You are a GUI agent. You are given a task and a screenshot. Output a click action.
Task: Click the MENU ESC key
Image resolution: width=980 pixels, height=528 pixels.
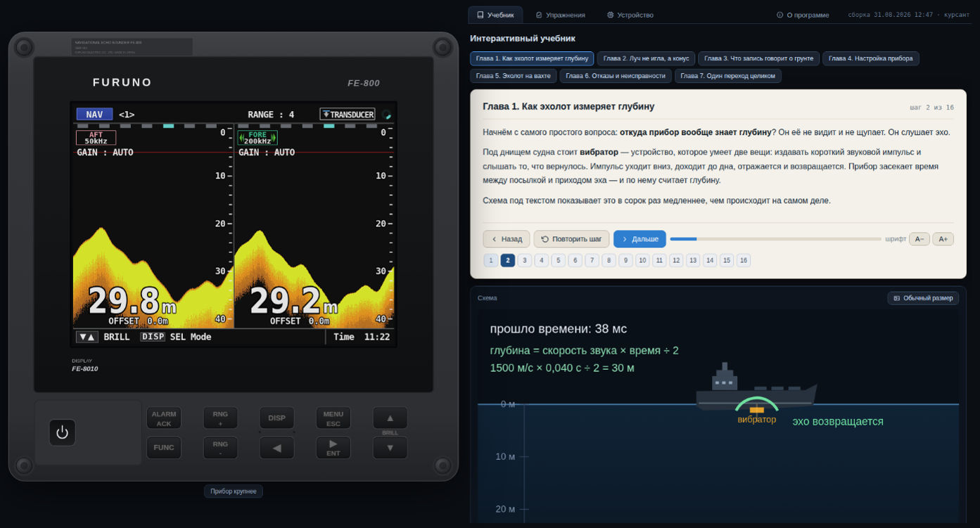coord(333,418)
